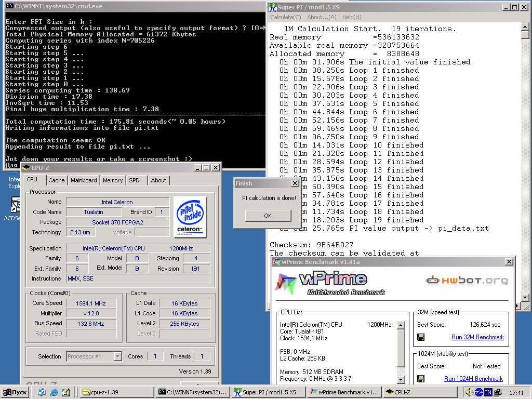Click the wPrime logo image
This screenshot has height=399, width=532.
point(330,283)
